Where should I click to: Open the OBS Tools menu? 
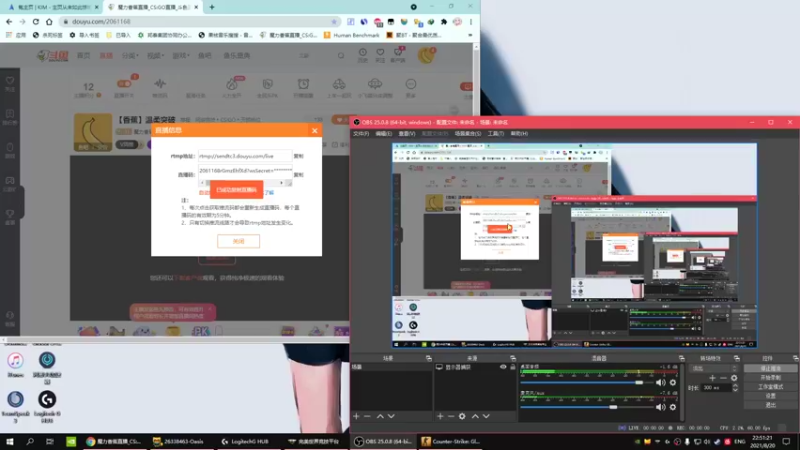[495, 134]
